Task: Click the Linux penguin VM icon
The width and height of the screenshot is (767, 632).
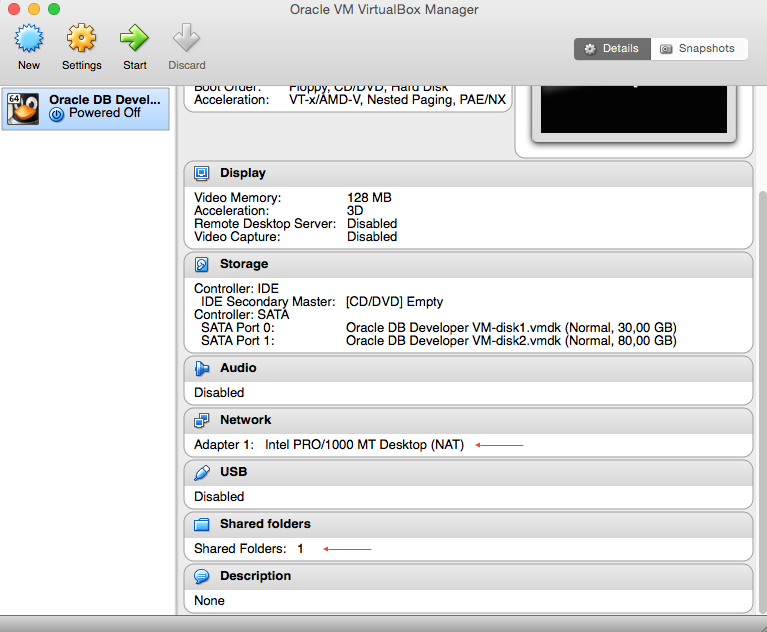Action: click(23, 109)
